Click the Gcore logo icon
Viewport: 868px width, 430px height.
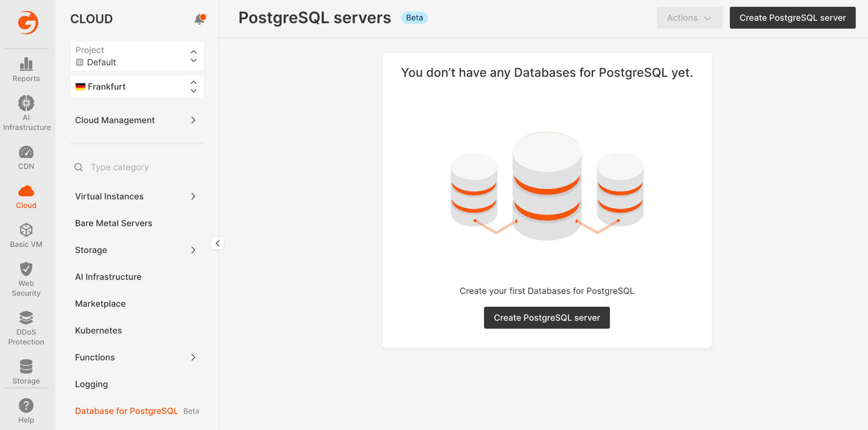[28, 22]
